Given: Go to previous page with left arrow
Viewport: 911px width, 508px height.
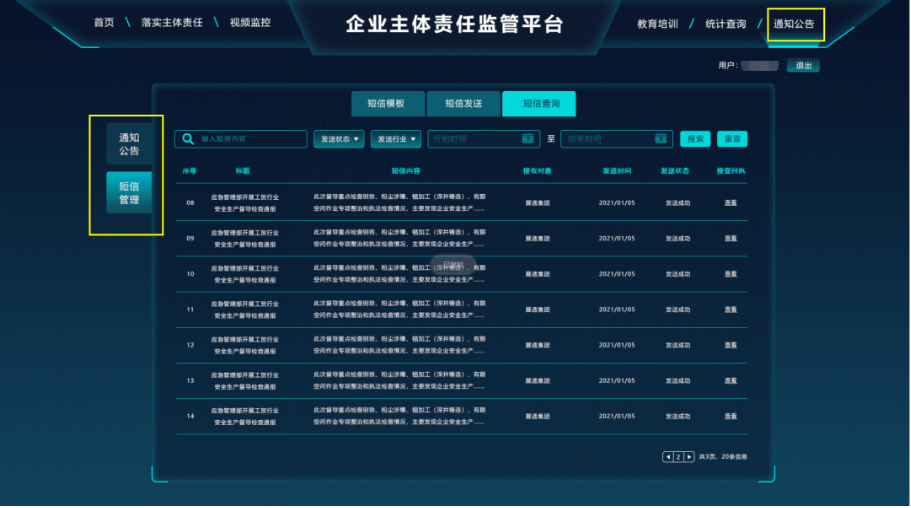Looking at the screenshot, I should (x=667, y=457).
